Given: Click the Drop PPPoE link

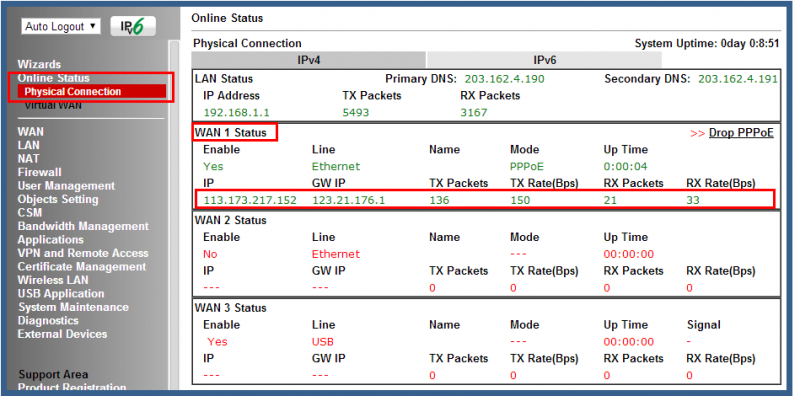Looking at the screenshot, I should [x=741, y=133].
